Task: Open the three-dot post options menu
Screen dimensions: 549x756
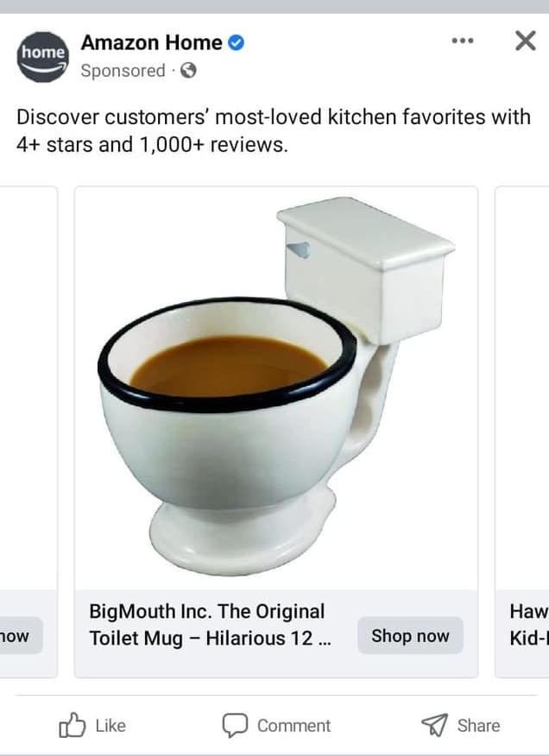Action: 462,41
